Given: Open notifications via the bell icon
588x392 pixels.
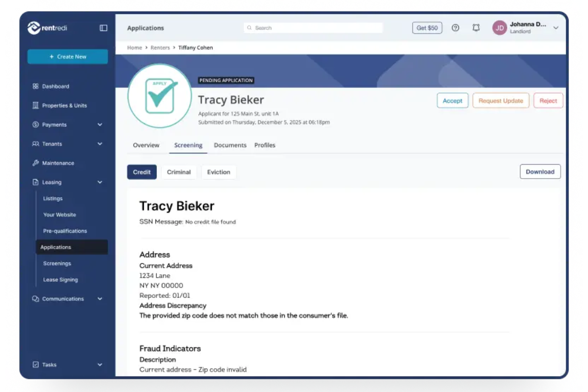Looking at the screenshot, I should pos(476,28).
